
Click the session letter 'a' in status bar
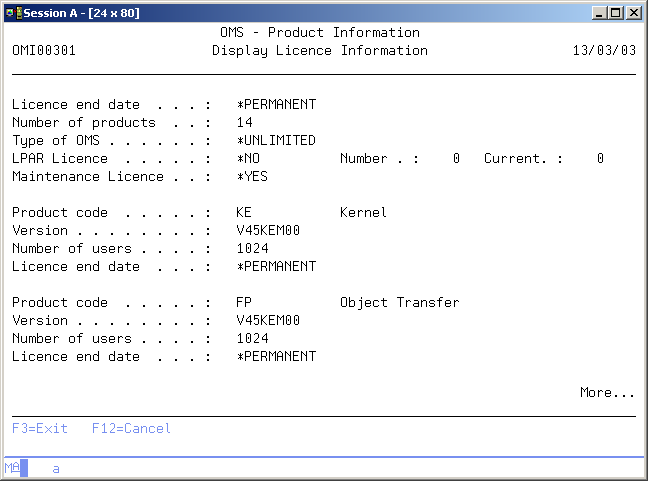(x=56, y=468)
